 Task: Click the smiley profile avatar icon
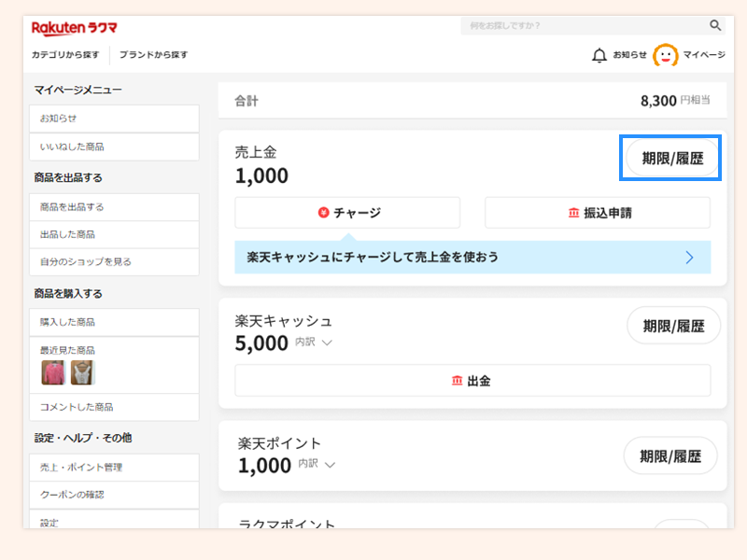coord(666,55)
